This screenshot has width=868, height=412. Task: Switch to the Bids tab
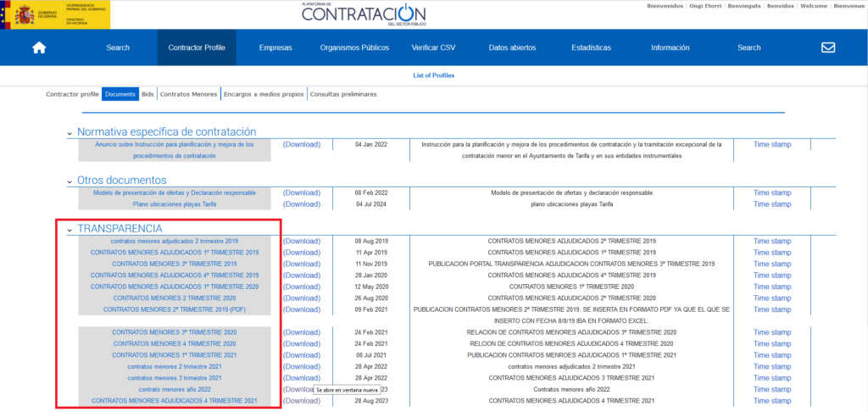tap(147, 94)
